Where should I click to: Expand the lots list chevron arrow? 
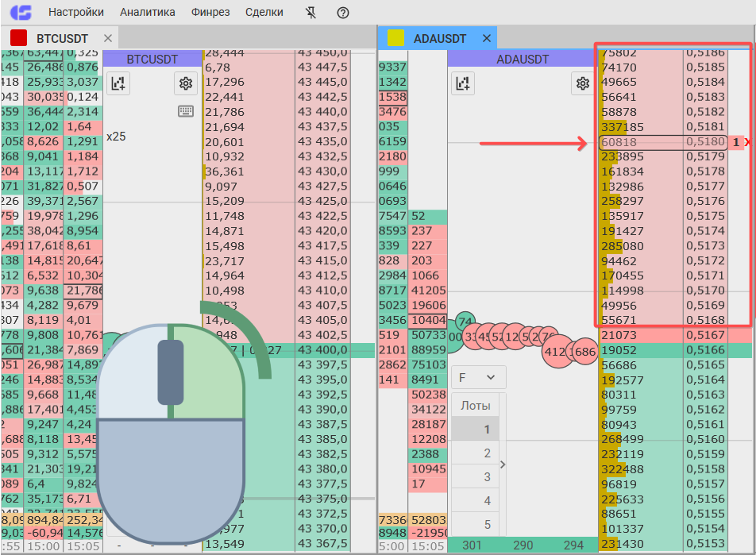click(x=503, y=464)
